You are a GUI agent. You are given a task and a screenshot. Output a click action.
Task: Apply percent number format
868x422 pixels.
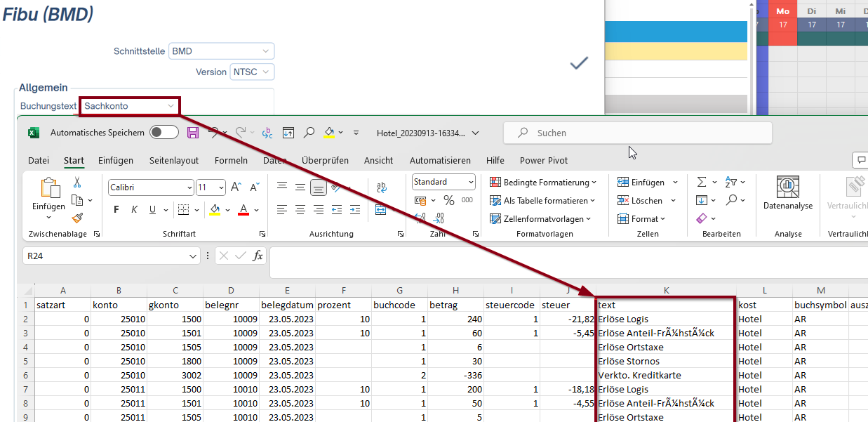(448, 201)
